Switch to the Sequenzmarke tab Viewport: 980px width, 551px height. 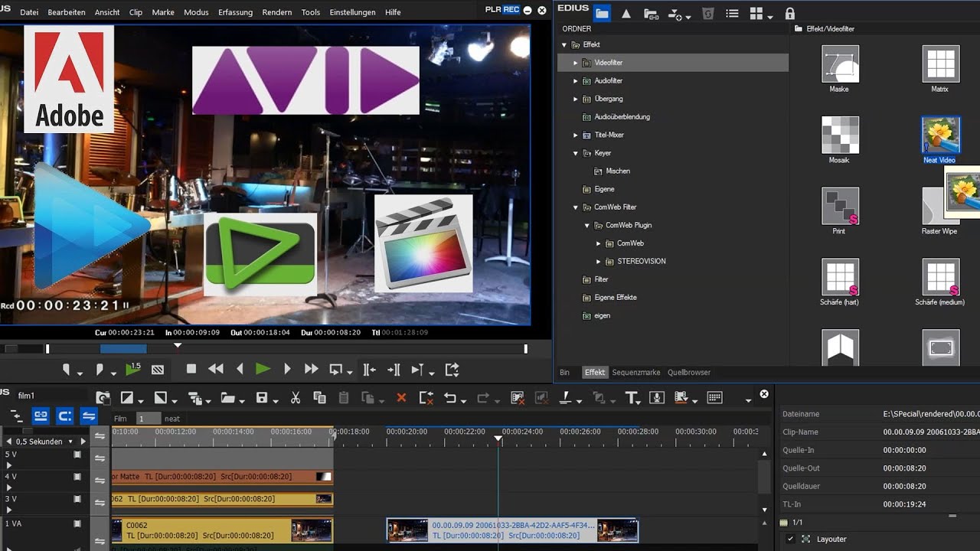[x=635, y=373]
